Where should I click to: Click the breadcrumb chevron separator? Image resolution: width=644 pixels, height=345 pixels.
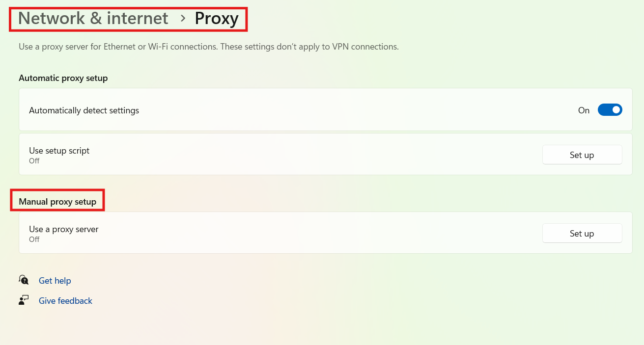tap(183, 19)
